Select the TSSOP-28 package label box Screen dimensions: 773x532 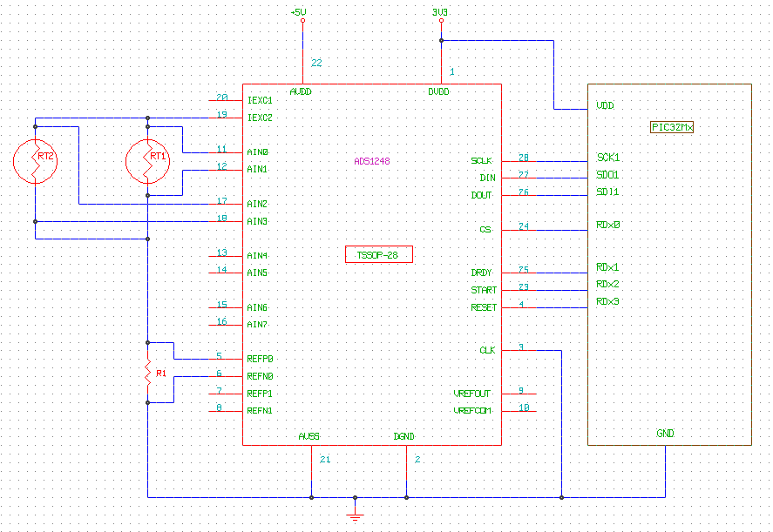(x=378, y=254)
